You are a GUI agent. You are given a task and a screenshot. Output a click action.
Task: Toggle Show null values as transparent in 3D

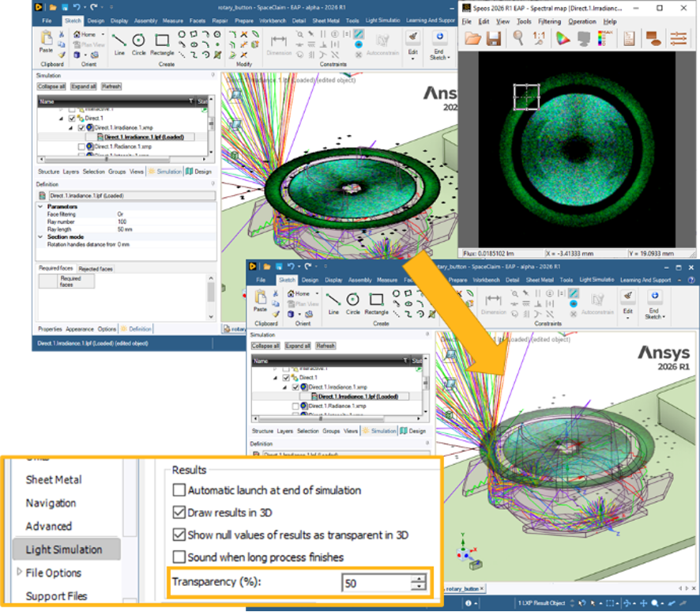(179, 535)
